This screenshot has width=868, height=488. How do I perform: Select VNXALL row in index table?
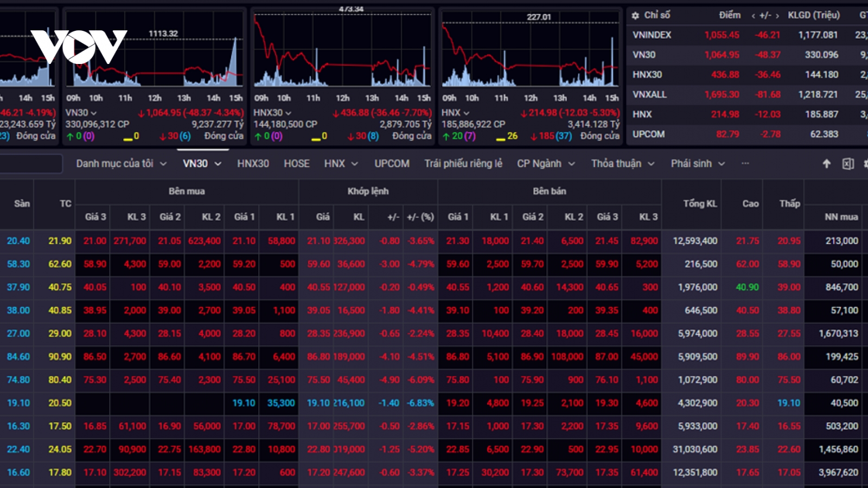[747, 94]
